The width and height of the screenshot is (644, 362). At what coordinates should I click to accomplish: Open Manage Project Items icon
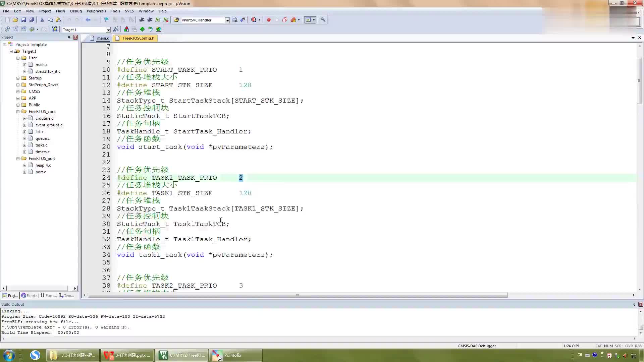pyautogui.click(x=126, y=29)
